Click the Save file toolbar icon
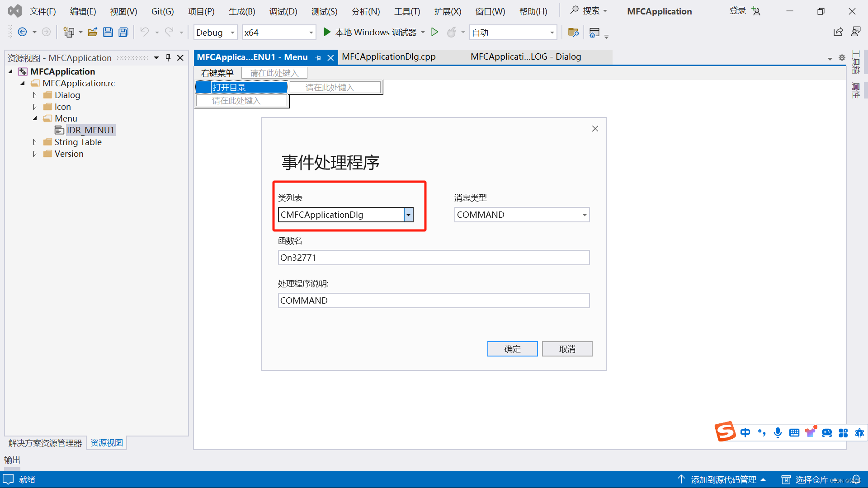This screenshot has width=868, height=488. pos(108,32)
